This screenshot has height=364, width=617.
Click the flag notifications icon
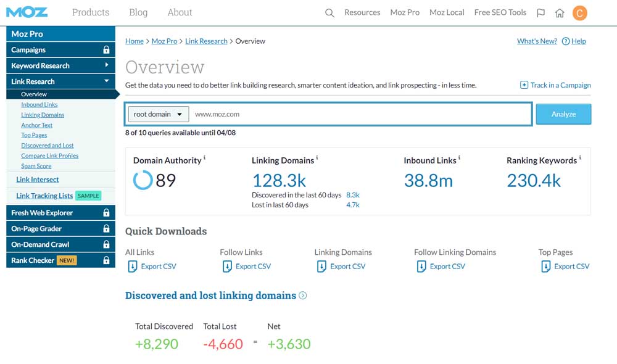click(540, 13)
